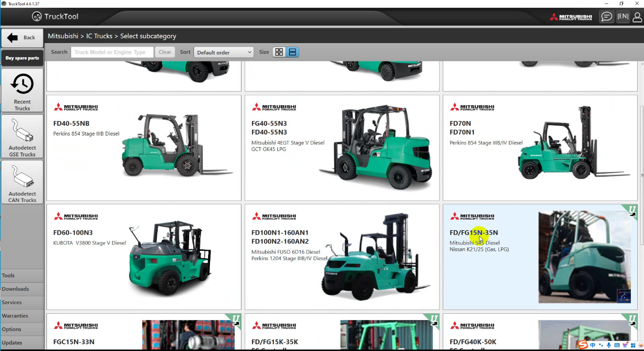Open the Sort order dropdown
Image resolution: width=644 pixels, height=351 pixels.
pos(224,52)
